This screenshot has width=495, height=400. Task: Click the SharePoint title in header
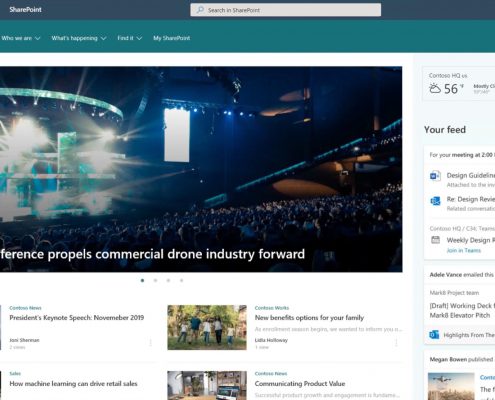pos(26,10)
